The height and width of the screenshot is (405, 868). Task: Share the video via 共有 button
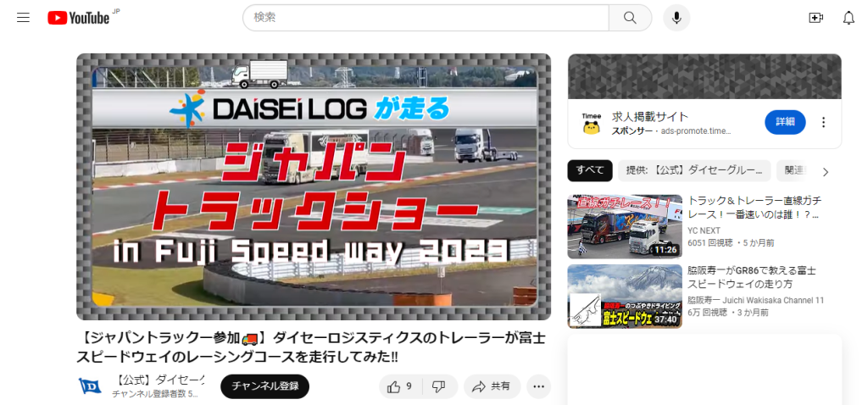coord(492,386)
